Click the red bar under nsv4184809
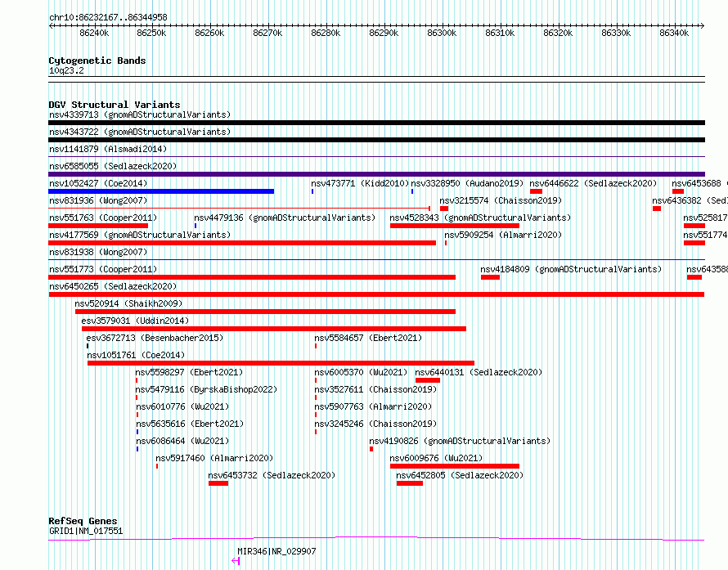This screenshot has height=570, width=728. 490,277
